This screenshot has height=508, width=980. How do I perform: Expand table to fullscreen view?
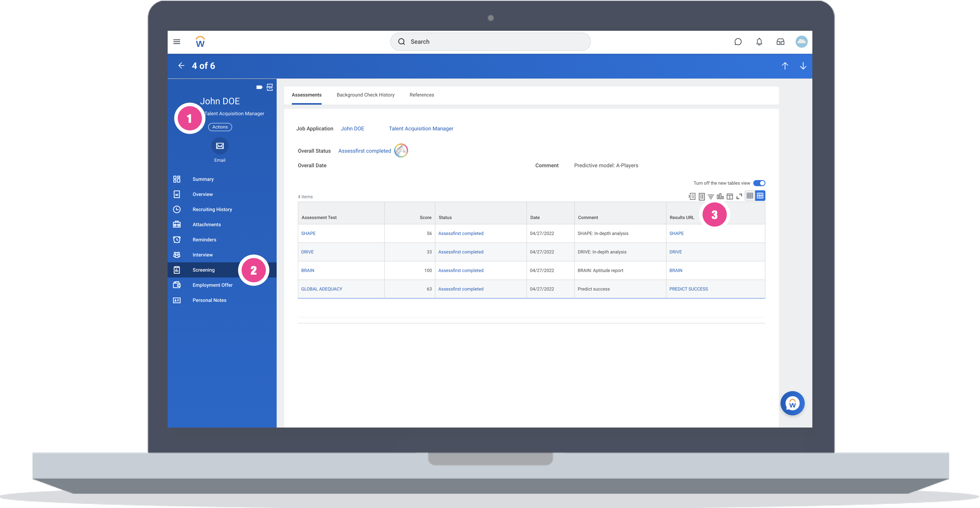[739, 196]
